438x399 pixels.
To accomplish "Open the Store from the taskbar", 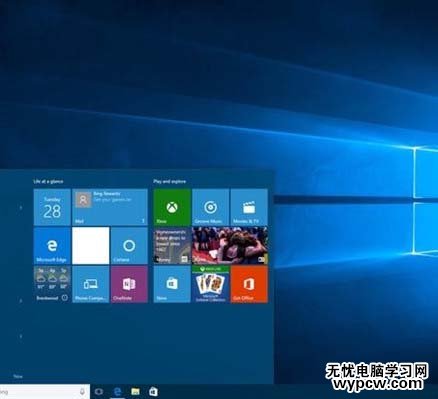I will pyautogui.click(x=153, y=392).
